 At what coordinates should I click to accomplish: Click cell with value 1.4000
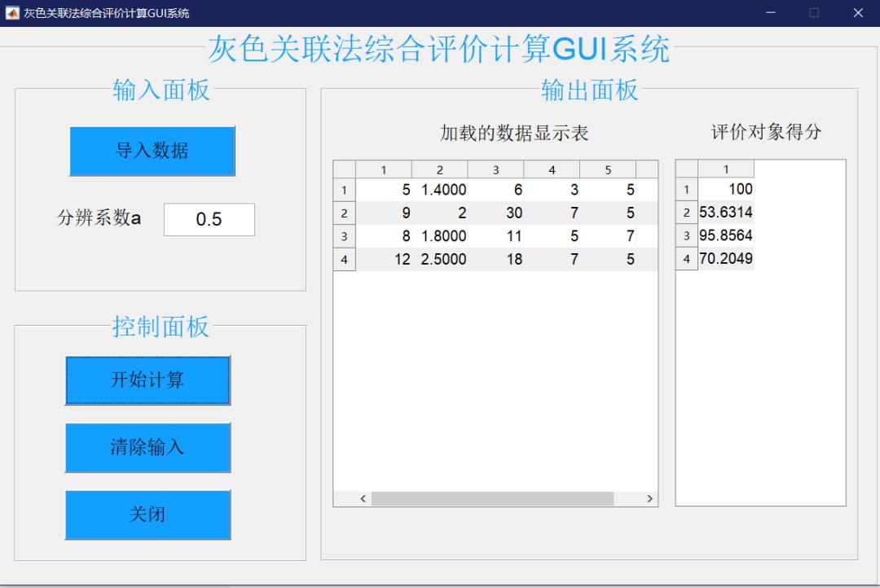[439, 191]
